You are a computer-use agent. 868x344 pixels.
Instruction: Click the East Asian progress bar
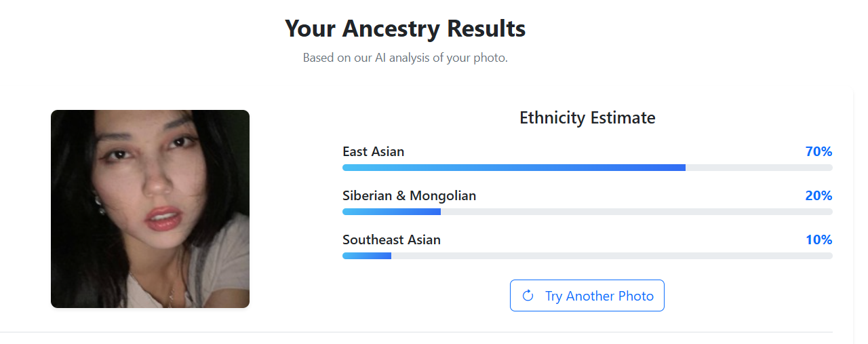587,168
